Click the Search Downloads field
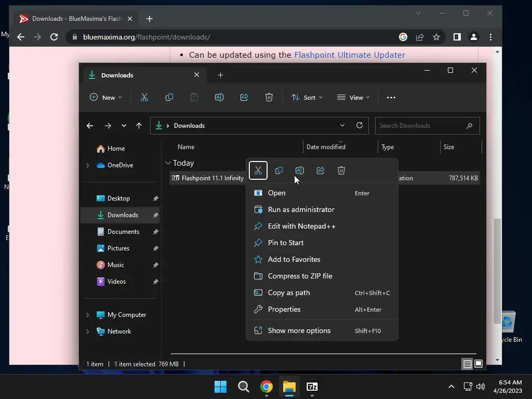The width and height of the screenshot is (532, 399). (427, 126)
